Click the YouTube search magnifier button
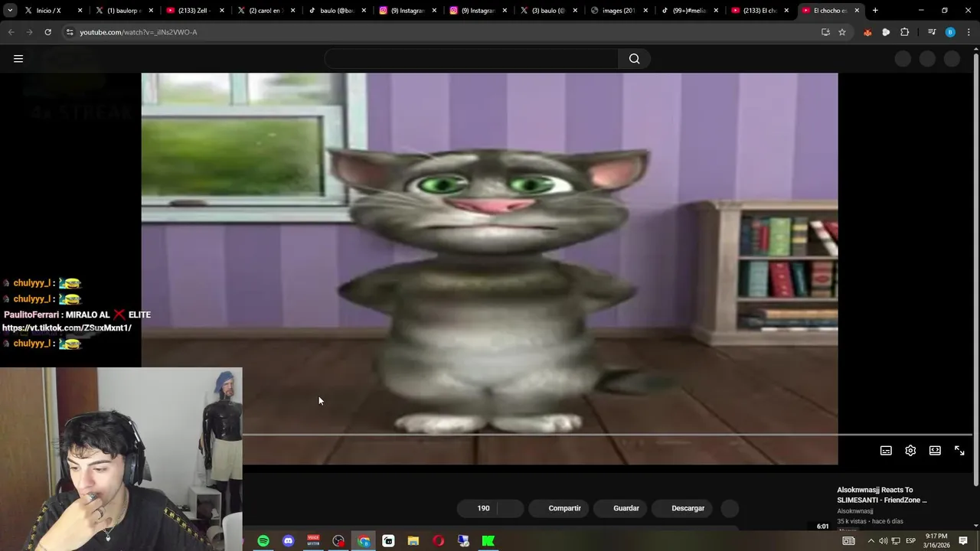The height and width of the screenshot is (551, 980). tap(634, 59)
